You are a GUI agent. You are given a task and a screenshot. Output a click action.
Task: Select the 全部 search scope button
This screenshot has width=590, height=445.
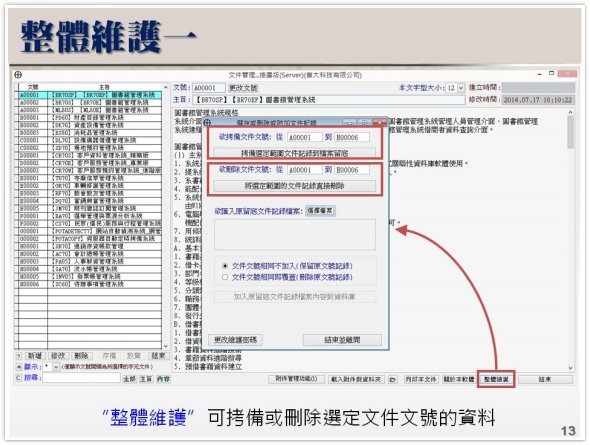click(129, 379)
